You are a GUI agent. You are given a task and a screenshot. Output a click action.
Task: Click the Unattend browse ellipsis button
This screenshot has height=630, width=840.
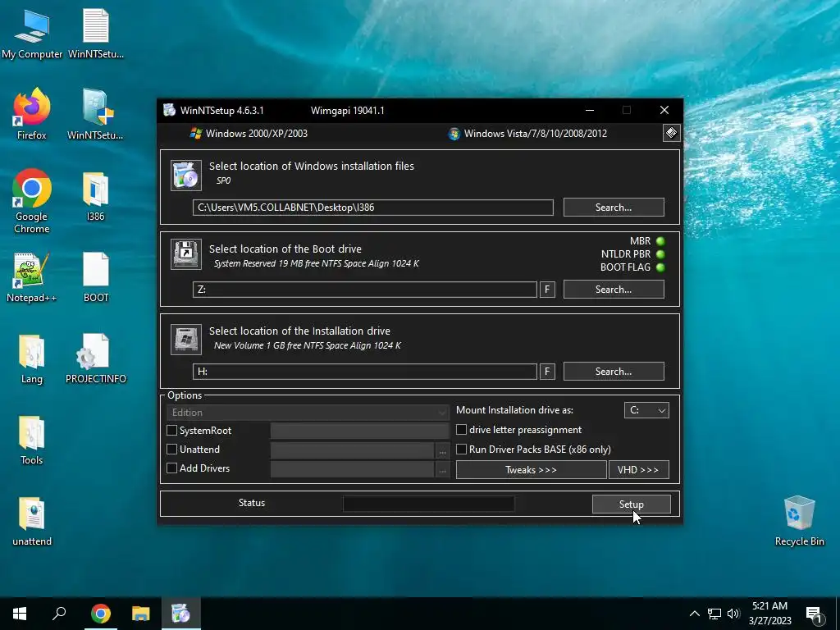point(442,451)
